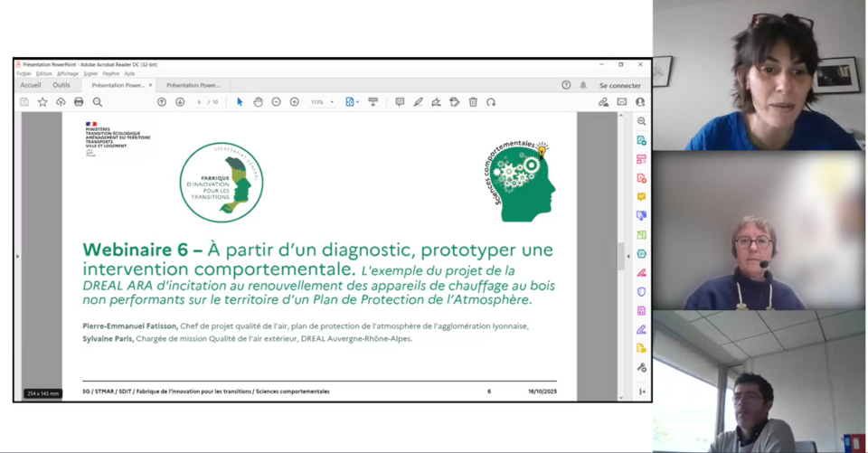Open the Affichage menu
The height and width of the screenshot is (453, 868).
[x=68, y=74]
